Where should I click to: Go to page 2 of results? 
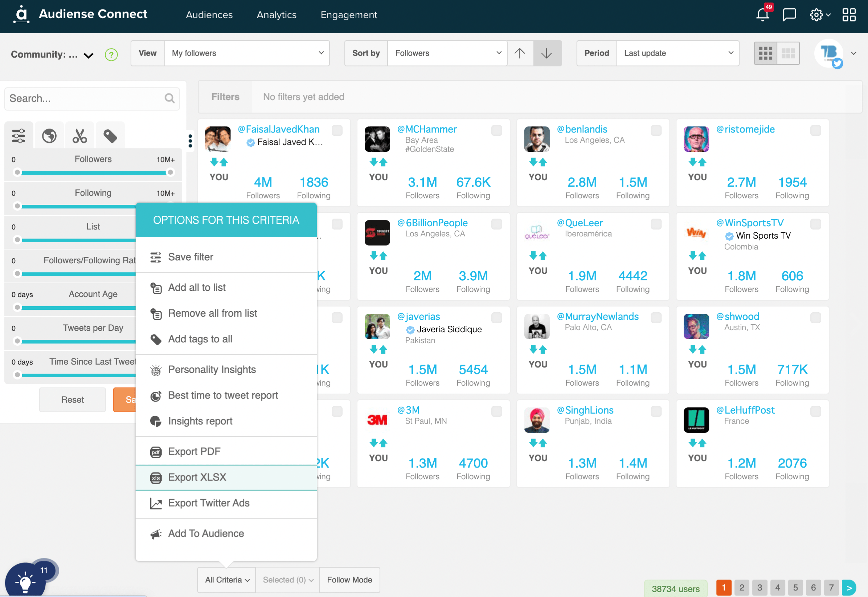[742, 587]
